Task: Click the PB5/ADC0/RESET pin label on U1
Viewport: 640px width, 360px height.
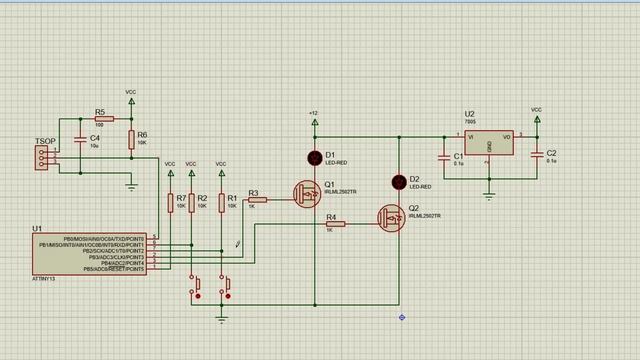Action: (x=114, y=269)
